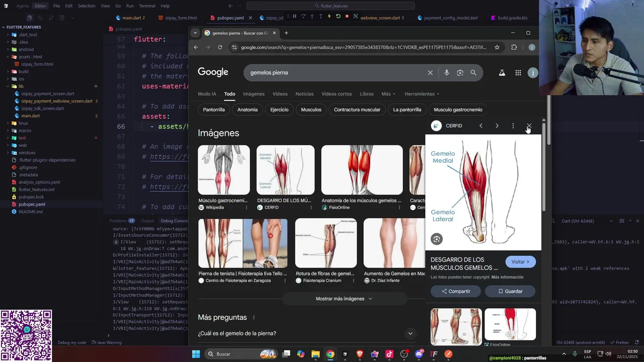
Task: Open izipay_sdk_screen.dart in explorer
Action: click(x=42, y=108)
